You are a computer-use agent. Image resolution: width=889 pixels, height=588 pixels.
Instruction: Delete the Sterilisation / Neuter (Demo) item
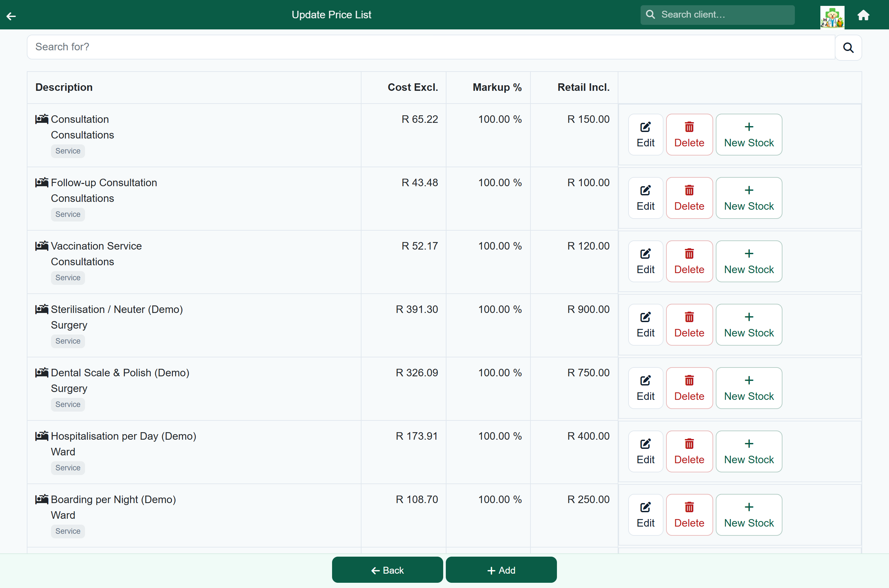click(x=689, y=325)
